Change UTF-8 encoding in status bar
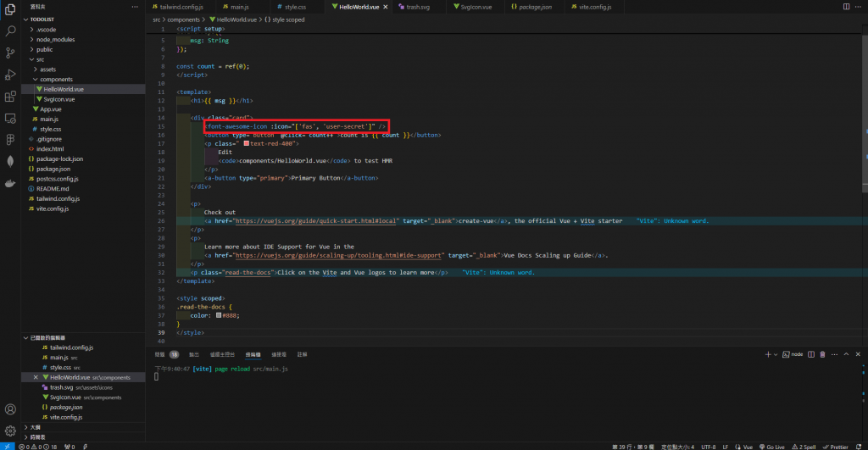This screenshot has width=868, height=450. click(x=709, y=447)
